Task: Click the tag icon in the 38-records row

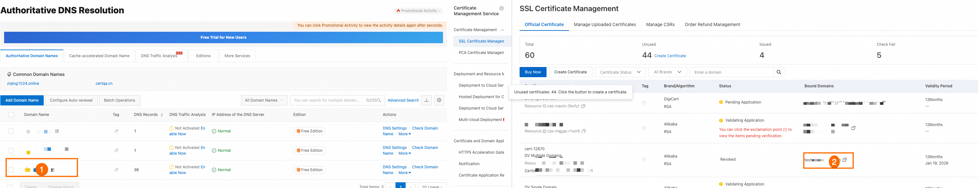Action: (116, 170)
